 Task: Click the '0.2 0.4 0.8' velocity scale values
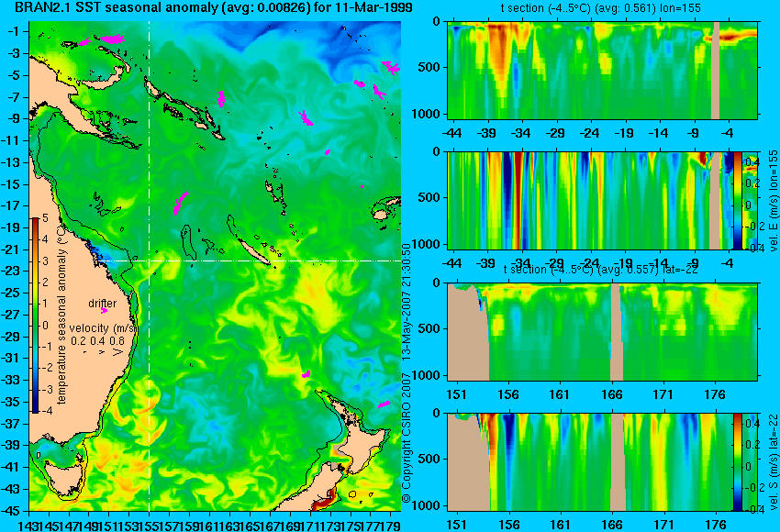[x=97, y=340]
